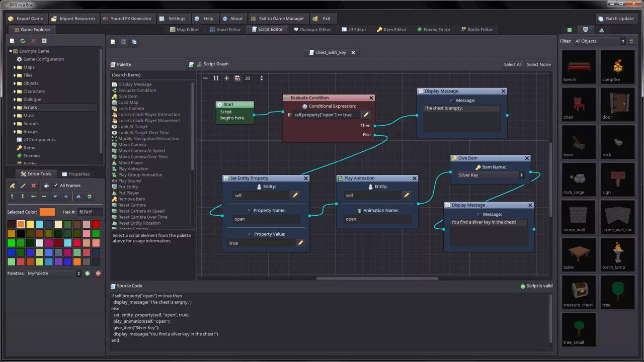644x362 pixels.
Task: Create a new script with the new file icon
Action: pyautogui.click(x=113, y=41)
